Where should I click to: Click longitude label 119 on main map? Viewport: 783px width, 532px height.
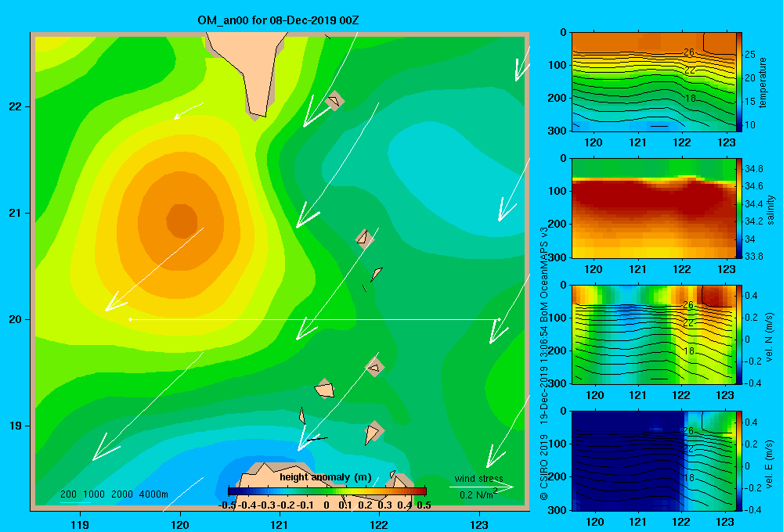[x=80, y=524]
